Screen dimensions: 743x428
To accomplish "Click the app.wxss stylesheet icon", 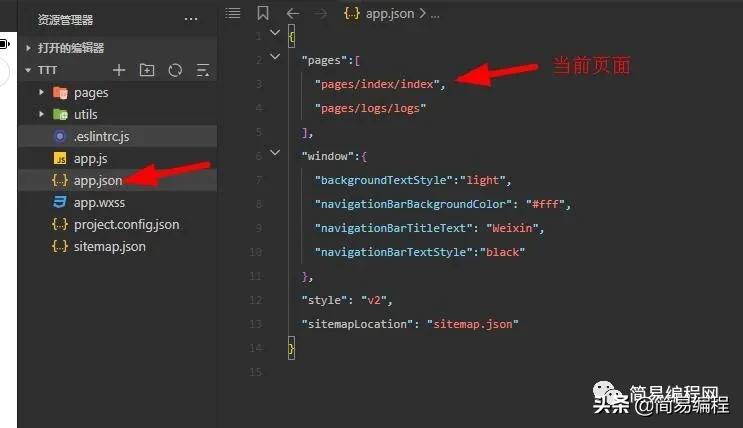I will (x=60, y=202).
